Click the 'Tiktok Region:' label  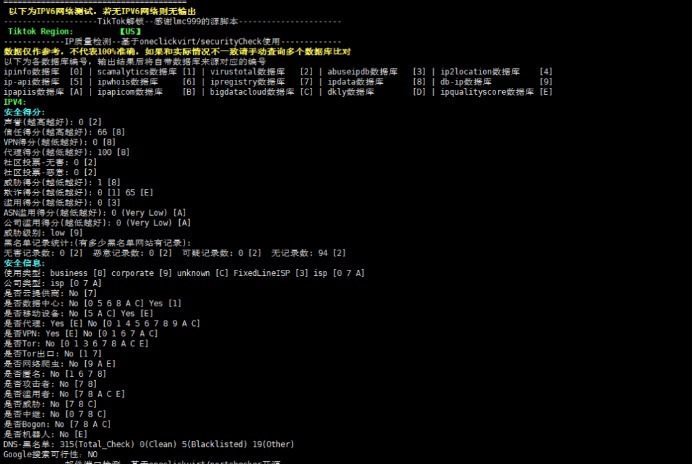coord(40,31)
